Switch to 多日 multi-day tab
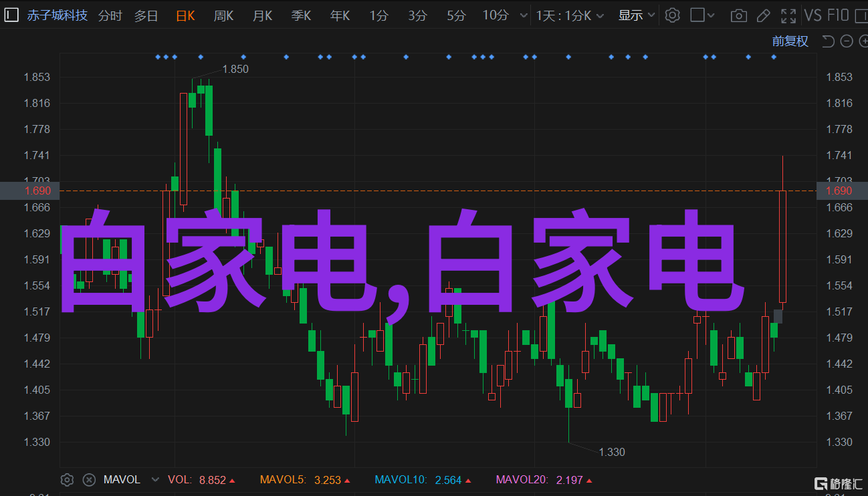868x496 pixels. pos(146,15)
